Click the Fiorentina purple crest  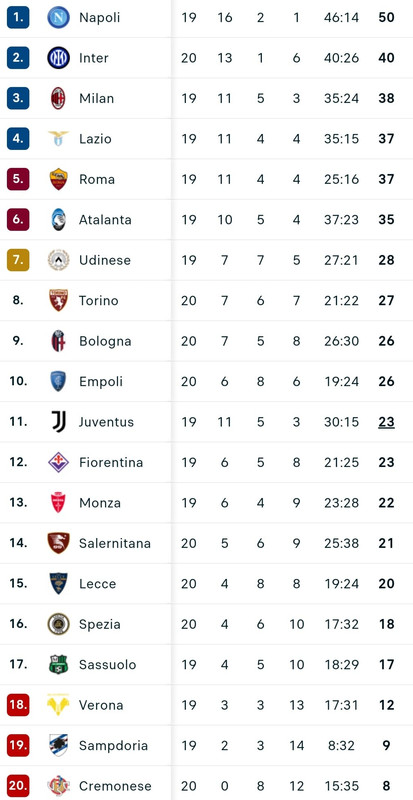coord(58,462)
